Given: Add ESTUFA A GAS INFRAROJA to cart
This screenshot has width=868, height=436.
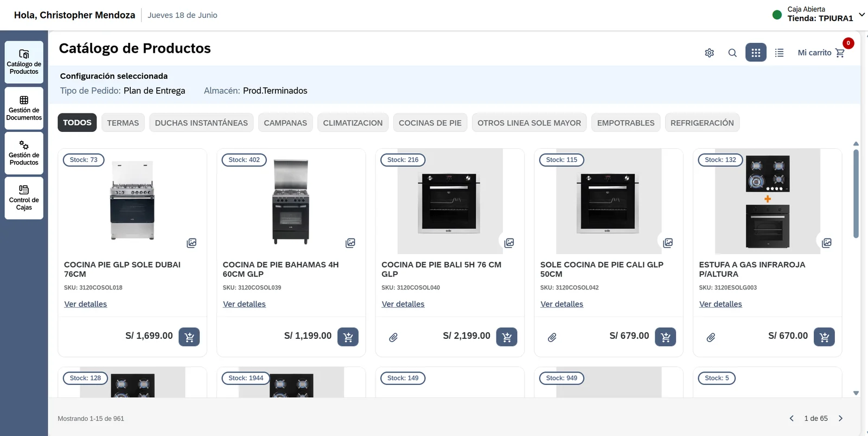Looking at the screenshot, I should pyautogui.click(x=825, y=337).
